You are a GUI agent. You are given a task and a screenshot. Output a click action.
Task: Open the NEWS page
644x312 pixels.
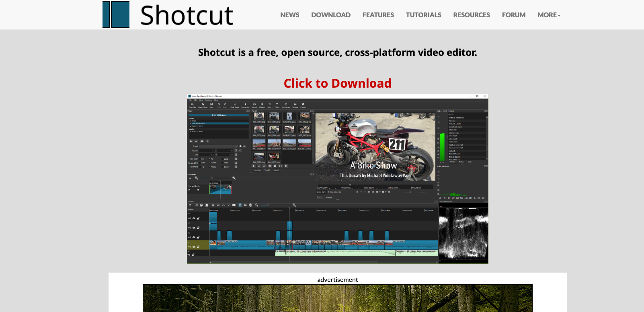pos(289,15)
